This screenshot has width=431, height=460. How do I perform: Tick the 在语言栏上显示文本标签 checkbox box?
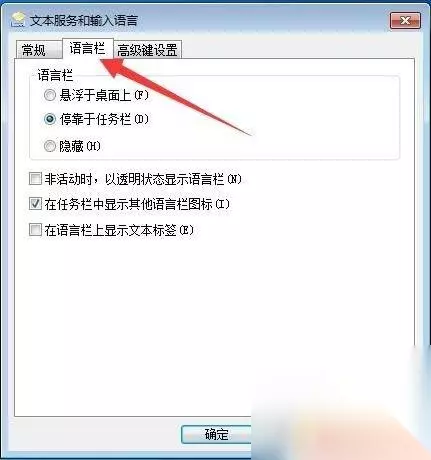coord(35,230)
